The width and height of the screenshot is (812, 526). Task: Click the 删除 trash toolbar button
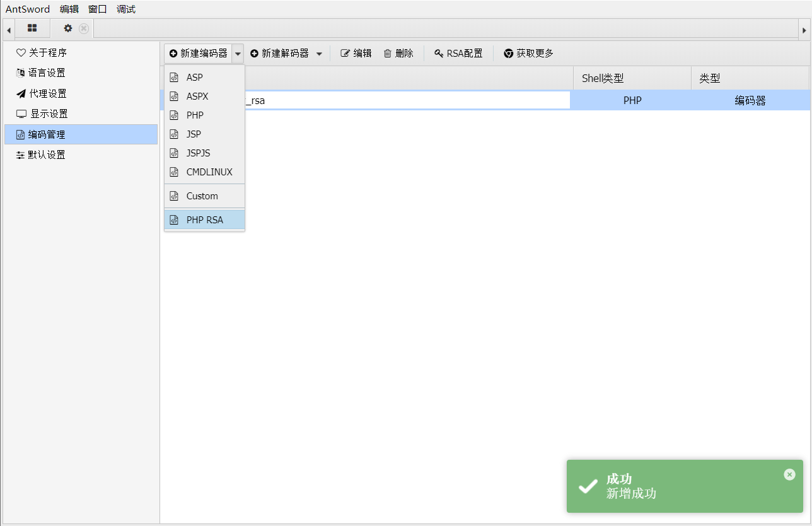(x=398, y=54)
